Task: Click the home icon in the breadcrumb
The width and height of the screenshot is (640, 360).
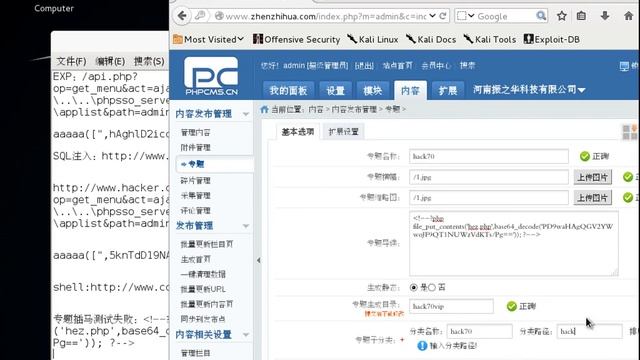Action: [264, 109]
